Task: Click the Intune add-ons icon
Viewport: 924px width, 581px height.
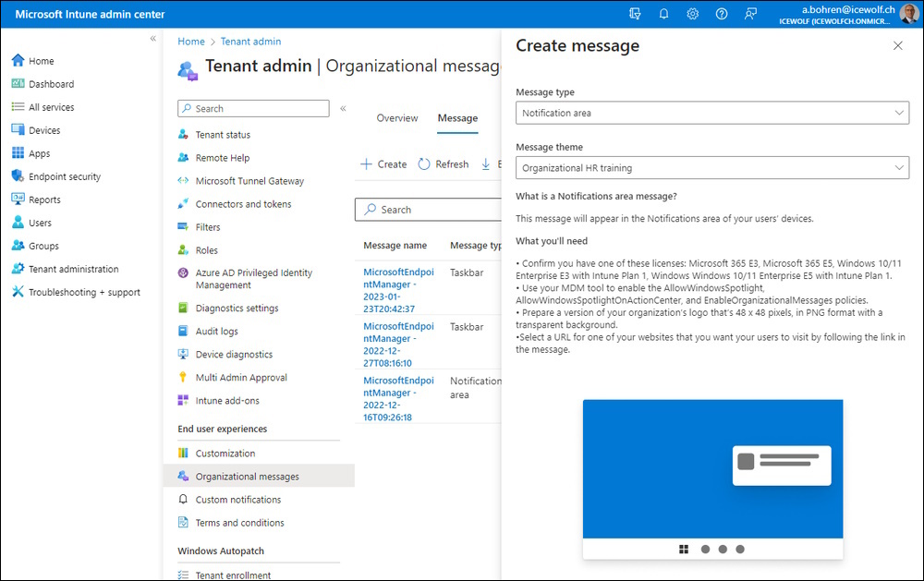Action: [x=183, y=400]
